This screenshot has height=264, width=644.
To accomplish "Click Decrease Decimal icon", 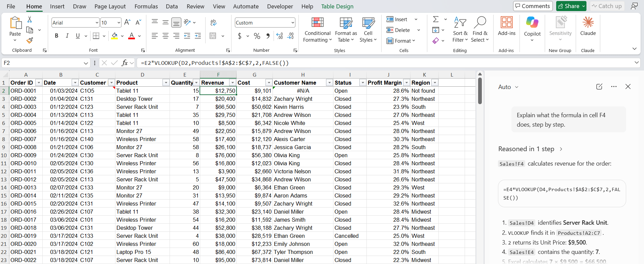I will tap(290, 36).
